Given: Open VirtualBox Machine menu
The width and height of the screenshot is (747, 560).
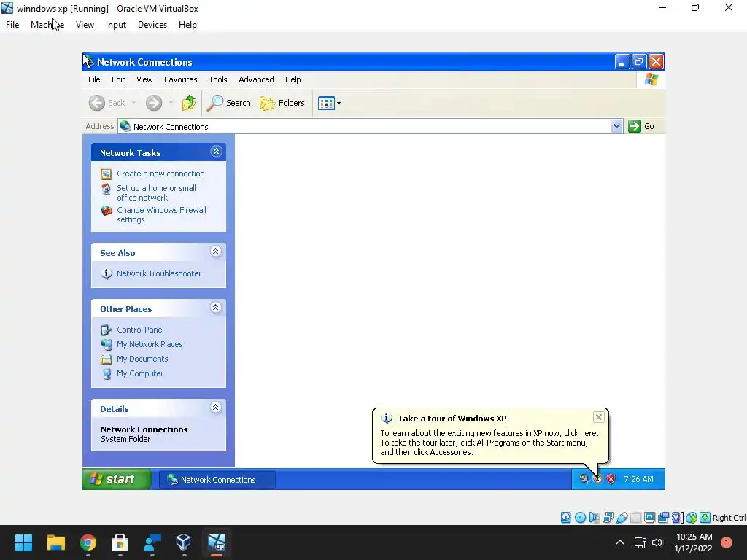Looking at the screenshot, I should click(47, 25).
